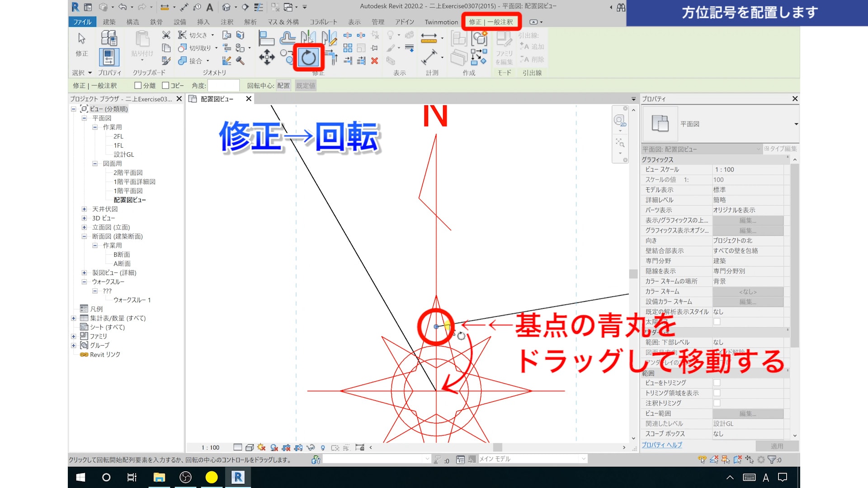The height and width of the screenshot is (488, 868).
Task: Open the 平面図 type selector dropdown
Action: (x=796, y=124)
